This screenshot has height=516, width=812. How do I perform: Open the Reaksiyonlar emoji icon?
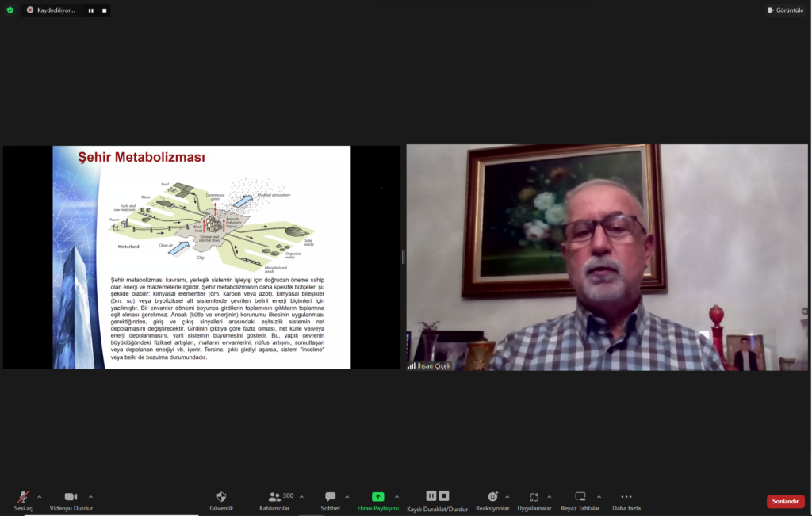coord(492,497)
